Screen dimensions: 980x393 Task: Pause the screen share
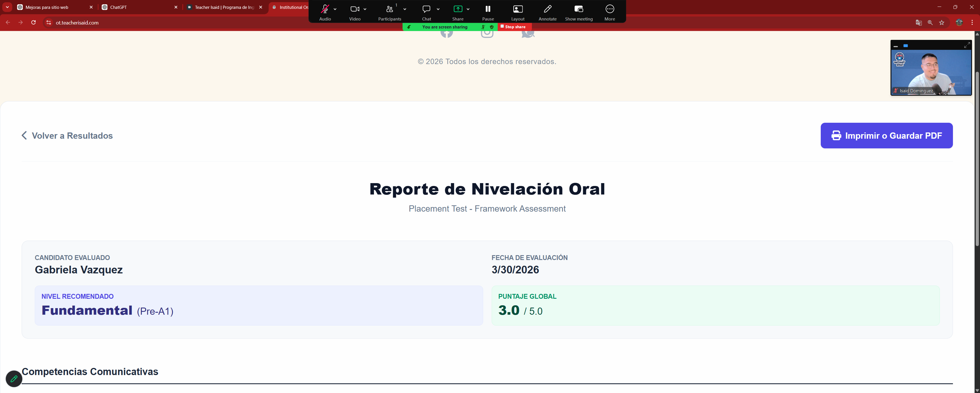[x=487, y=11]
